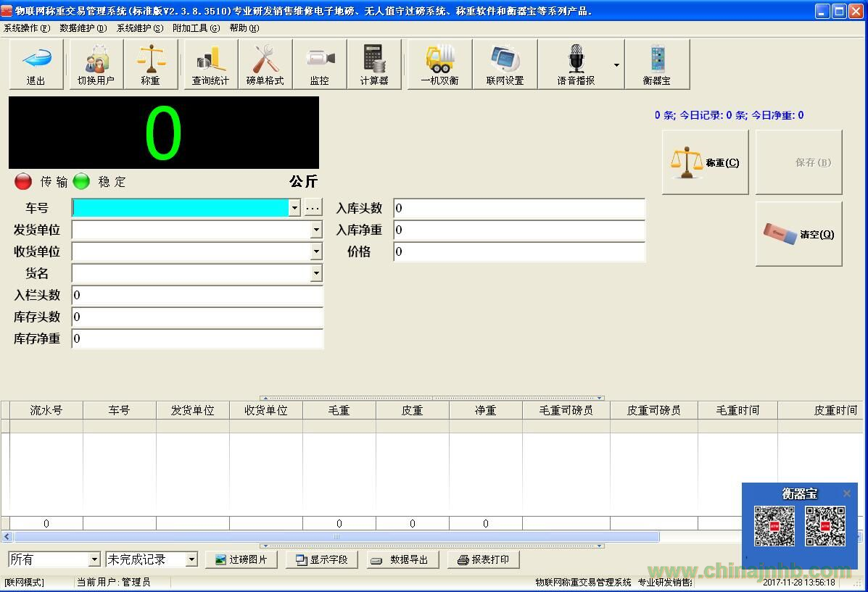The width and height of the screenshot is (868, 592).
Task: Open the 货名 goods name dropdown
Action: (316, 273)
